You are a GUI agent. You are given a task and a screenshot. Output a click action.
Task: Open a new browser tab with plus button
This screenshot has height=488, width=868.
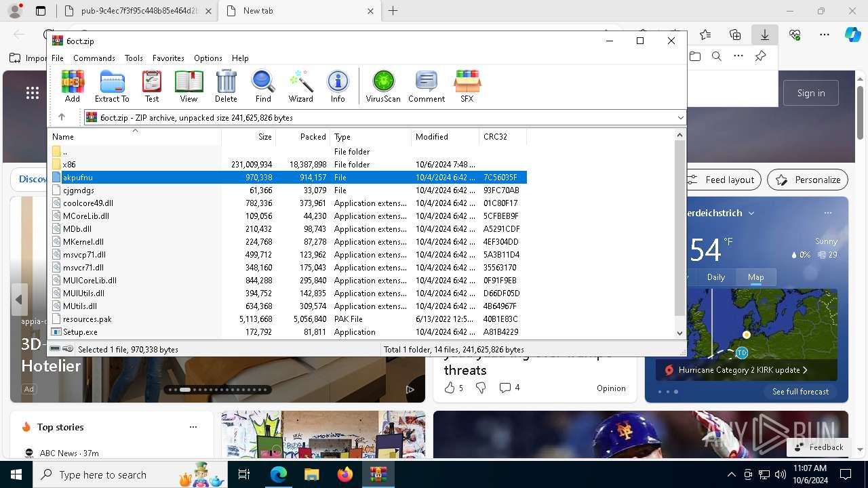[x=393, y=11]
